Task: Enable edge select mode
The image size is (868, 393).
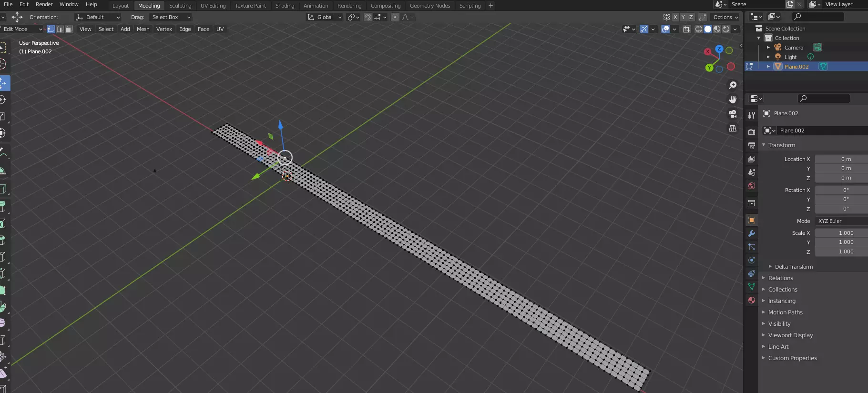Action: 60,29
